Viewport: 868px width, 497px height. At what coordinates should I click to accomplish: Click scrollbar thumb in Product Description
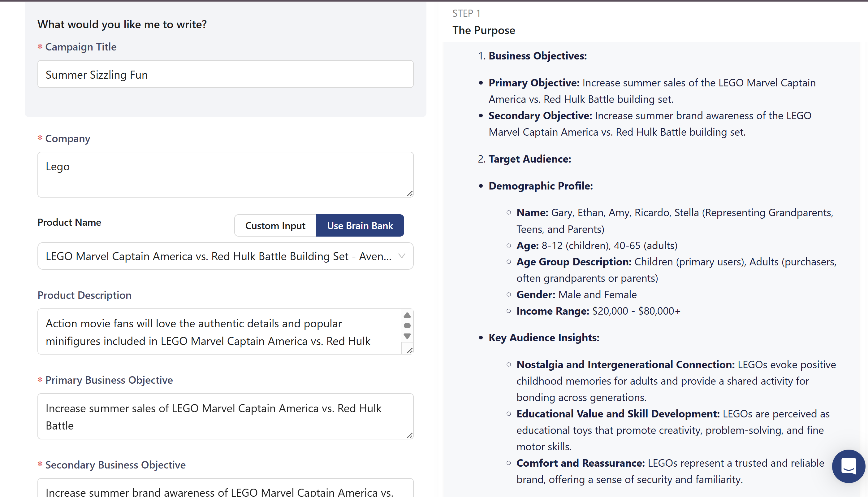point(407,326)
